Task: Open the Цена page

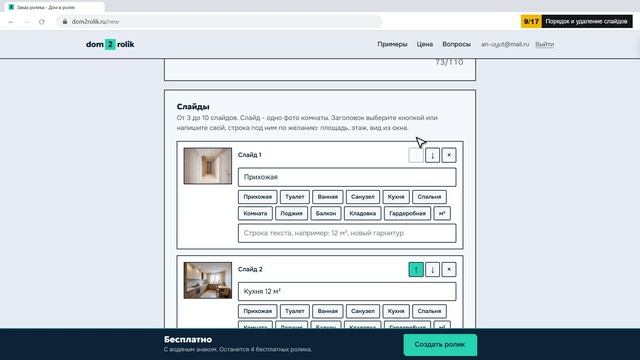Action: 424,44
